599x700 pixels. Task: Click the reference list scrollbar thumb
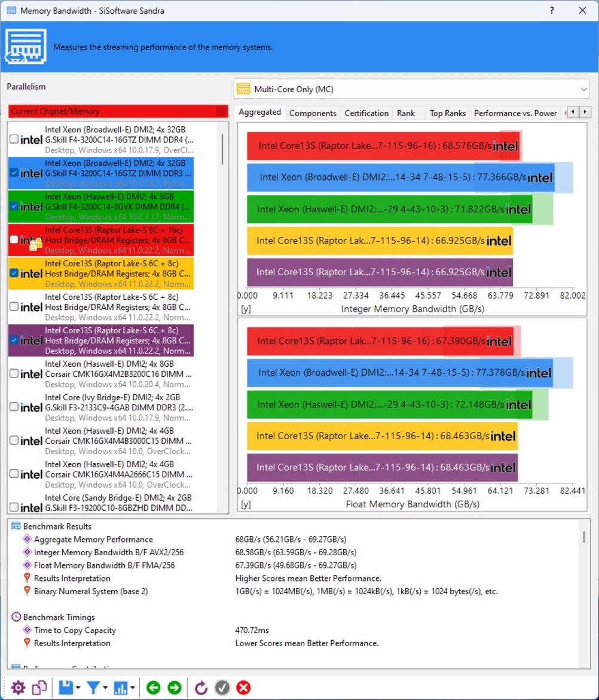[222, 149]
